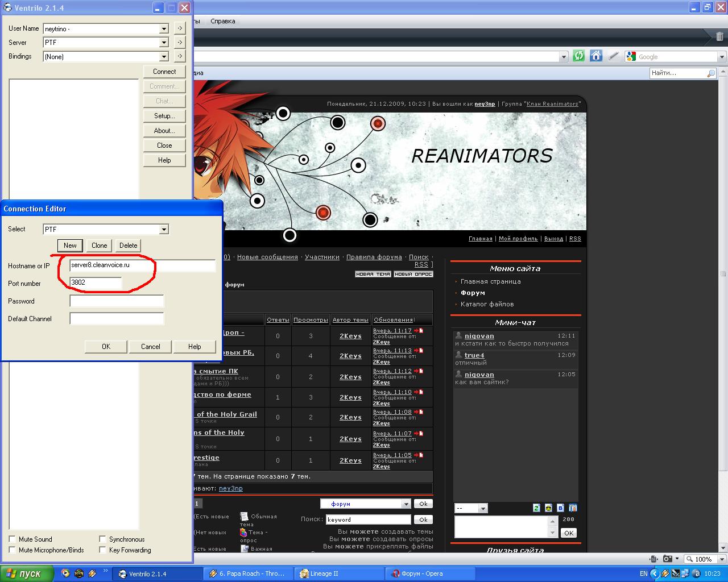Open the User Name dropdown

click(x=164, y=28)
